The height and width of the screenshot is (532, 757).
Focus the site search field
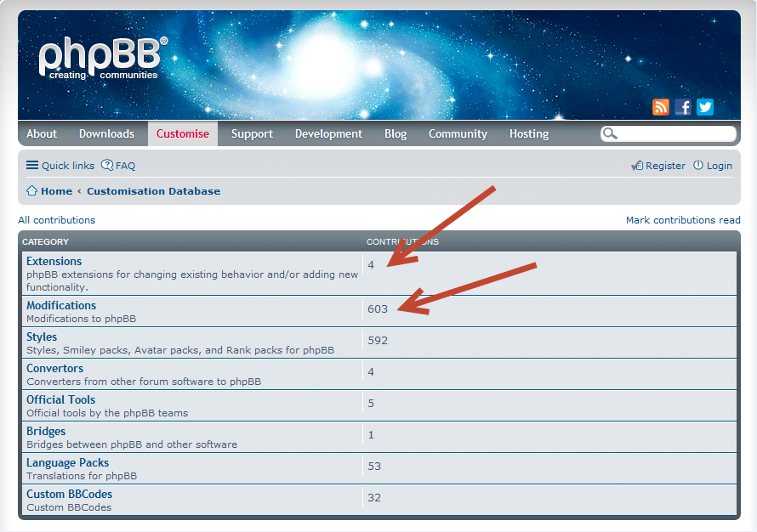click(669, 133)
